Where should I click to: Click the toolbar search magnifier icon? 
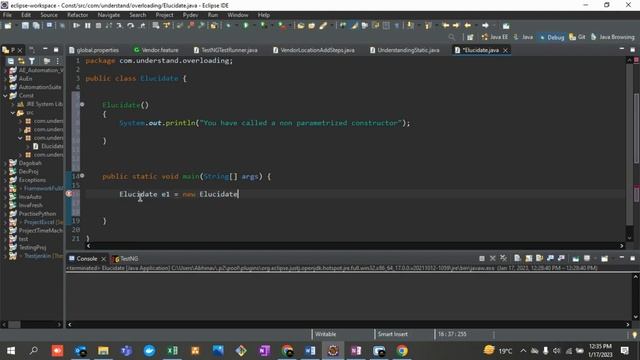pos(451,37)
